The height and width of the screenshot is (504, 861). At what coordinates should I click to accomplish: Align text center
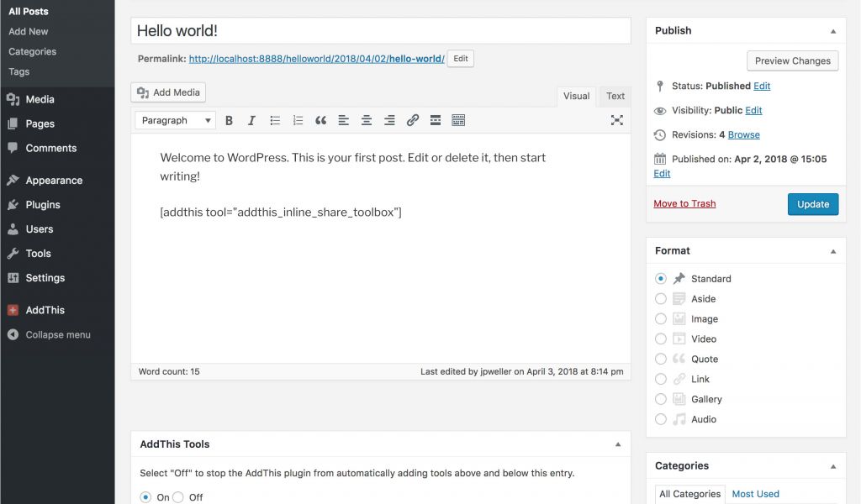tap(367, 121)
